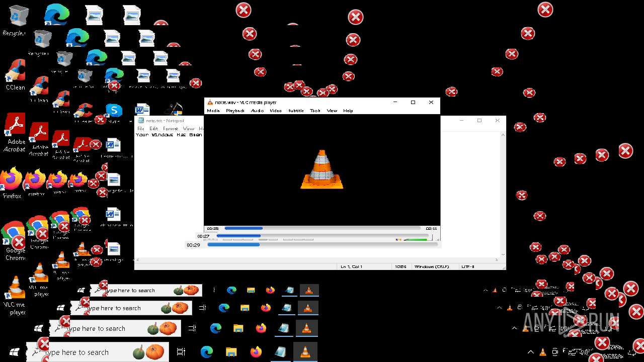Click the VLC cone icon in title bar
Image resolution: width=644 pixels, height=362 pixels.
click(210, 102)
